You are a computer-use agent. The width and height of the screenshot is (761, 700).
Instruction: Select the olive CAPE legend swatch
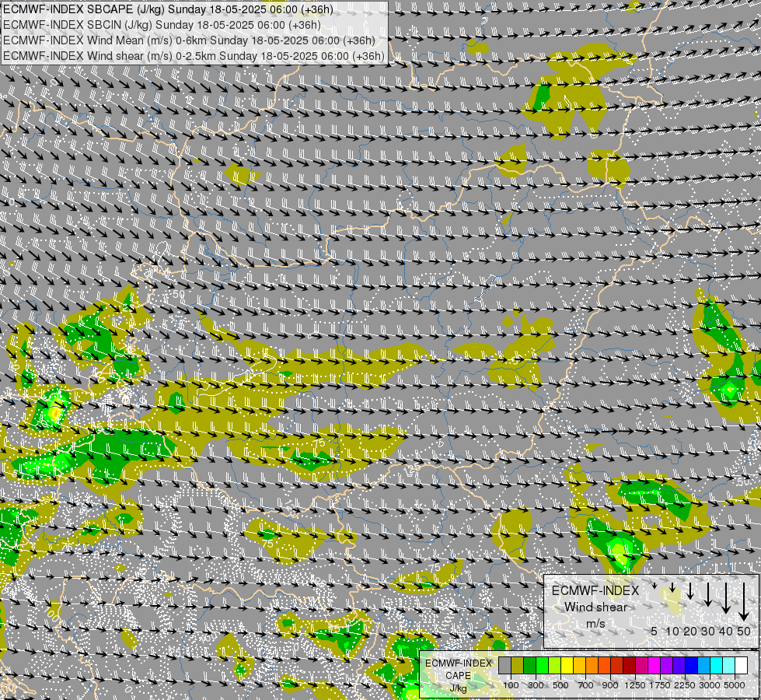tap(518, 665)
